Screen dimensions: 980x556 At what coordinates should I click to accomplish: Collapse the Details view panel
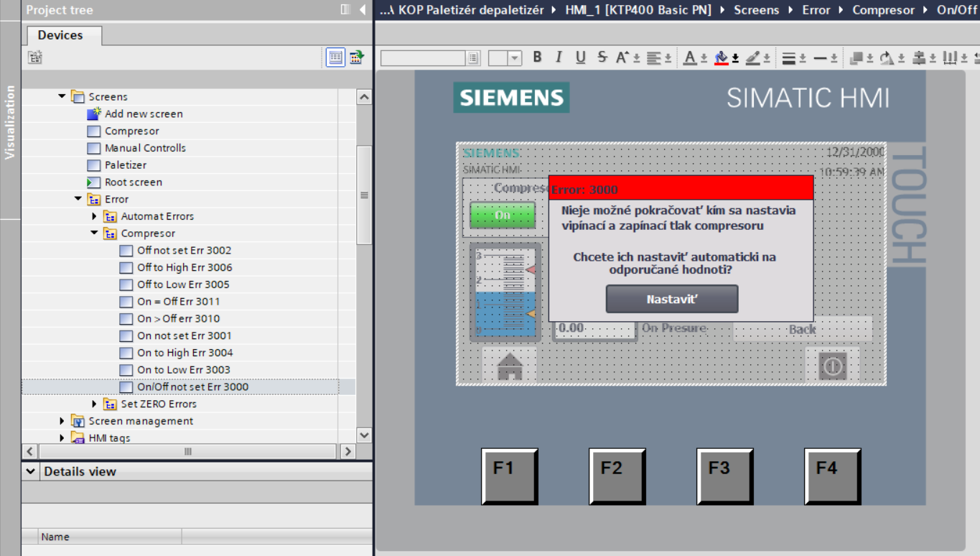[x=31, y=472]
